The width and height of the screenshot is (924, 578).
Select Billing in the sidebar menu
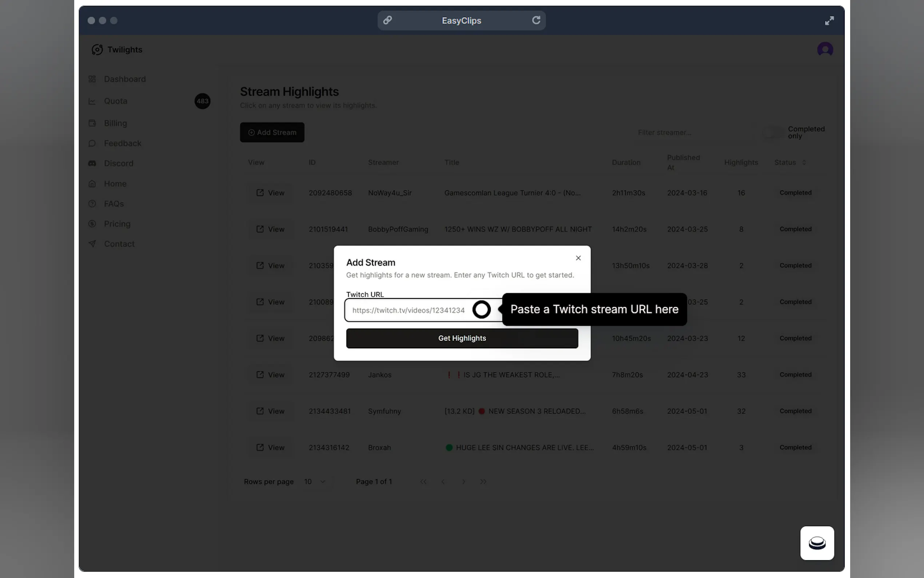(x=115, y=123)
